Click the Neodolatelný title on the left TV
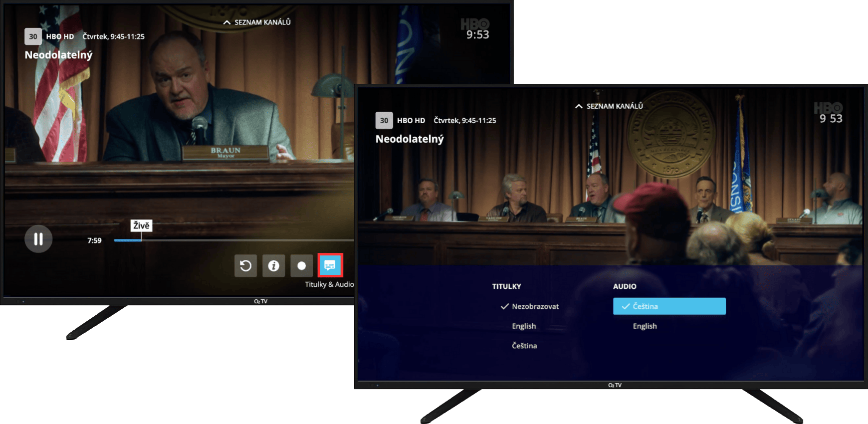This screenshot has height=424, width=868. coord(58,55)
